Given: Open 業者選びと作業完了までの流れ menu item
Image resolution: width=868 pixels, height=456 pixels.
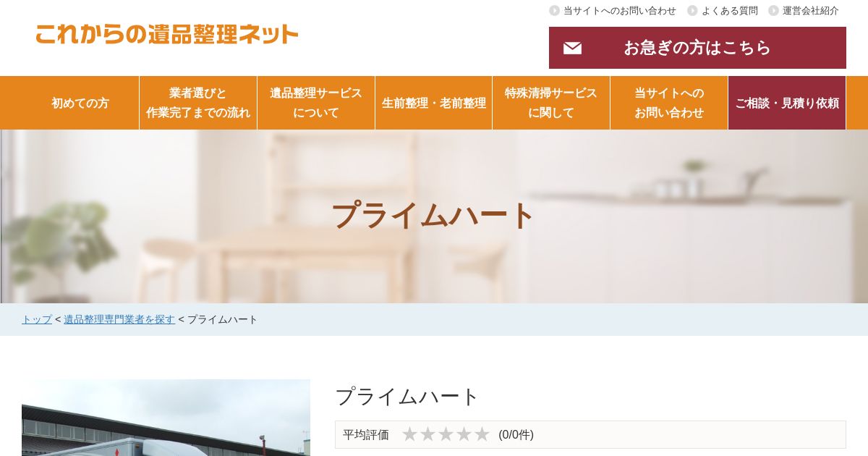Looking at the screenshot, I should (x=198, y=103).
